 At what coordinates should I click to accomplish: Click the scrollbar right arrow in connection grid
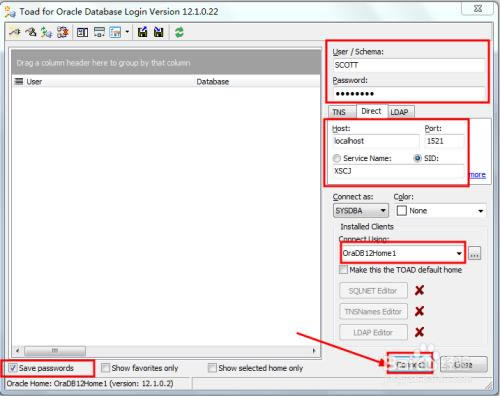[314, 351]
